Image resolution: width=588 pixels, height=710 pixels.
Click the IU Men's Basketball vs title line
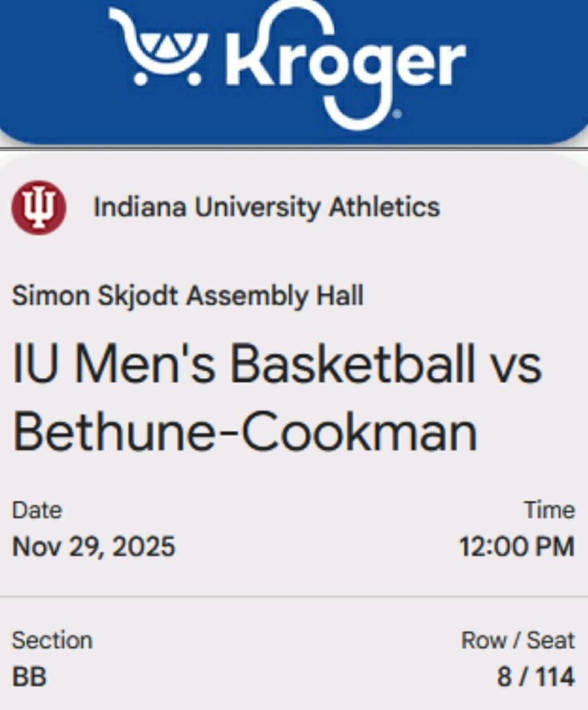(276, 365)
